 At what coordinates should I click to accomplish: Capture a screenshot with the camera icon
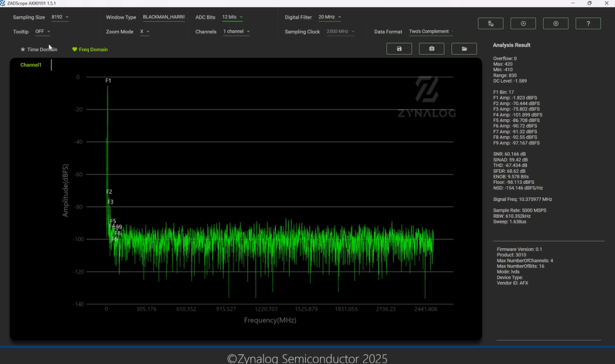(432, 49)
